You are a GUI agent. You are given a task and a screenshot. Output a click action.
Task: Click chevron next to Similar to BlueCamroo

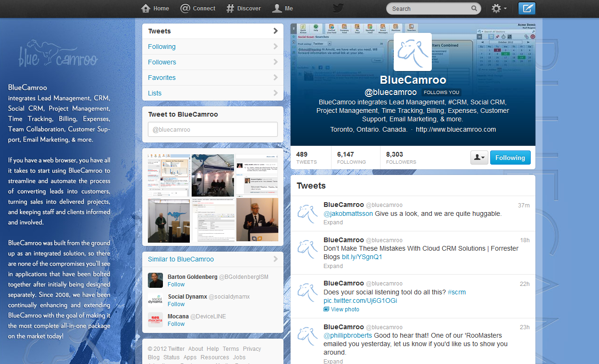pyautogui.click(x=275, y=259)
